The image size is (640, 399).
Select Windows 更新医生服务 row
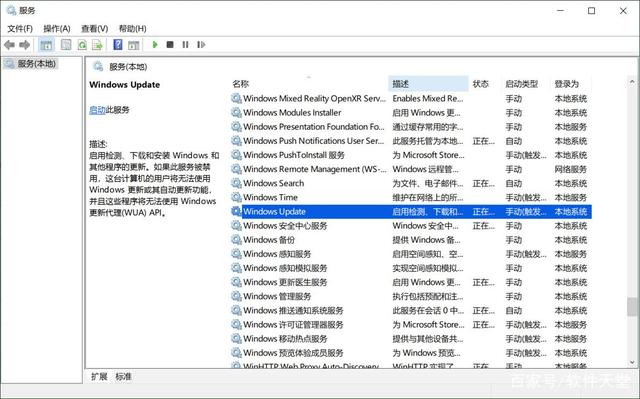coord(411,282)
